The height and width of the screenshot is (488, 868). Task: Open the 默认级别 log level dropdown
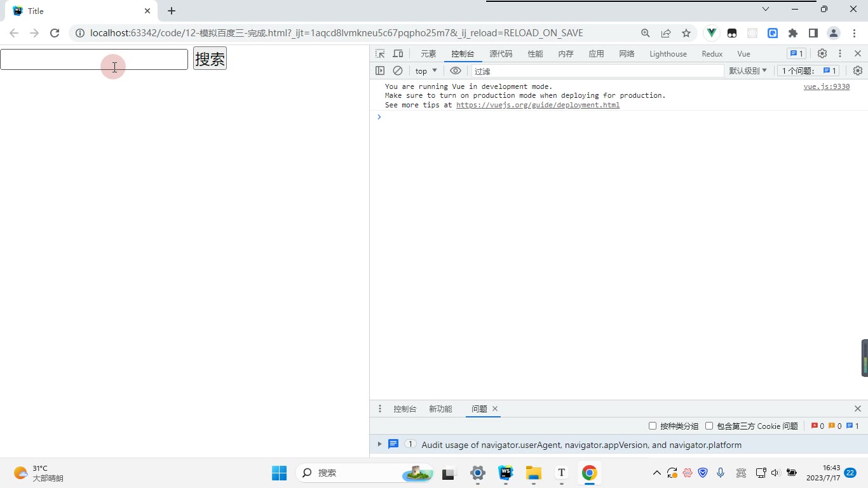[748, 71]
